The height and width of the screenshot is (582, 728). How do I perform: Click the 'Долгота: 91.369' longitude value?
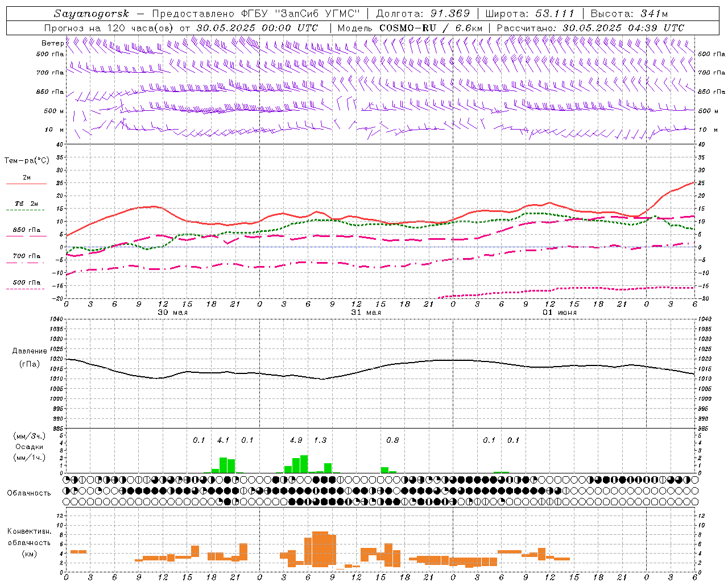pyautogui.click(x=424, y=14)
